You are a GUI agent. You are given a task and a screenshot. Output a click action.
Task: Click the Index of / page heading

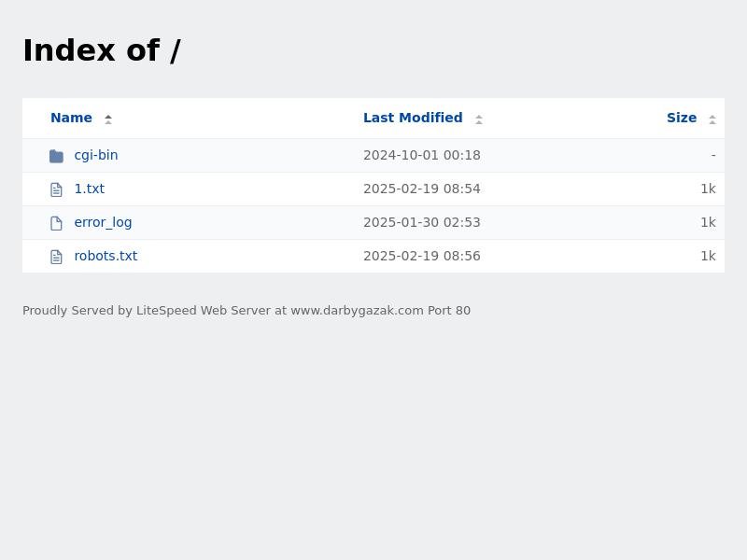(102, 50)
